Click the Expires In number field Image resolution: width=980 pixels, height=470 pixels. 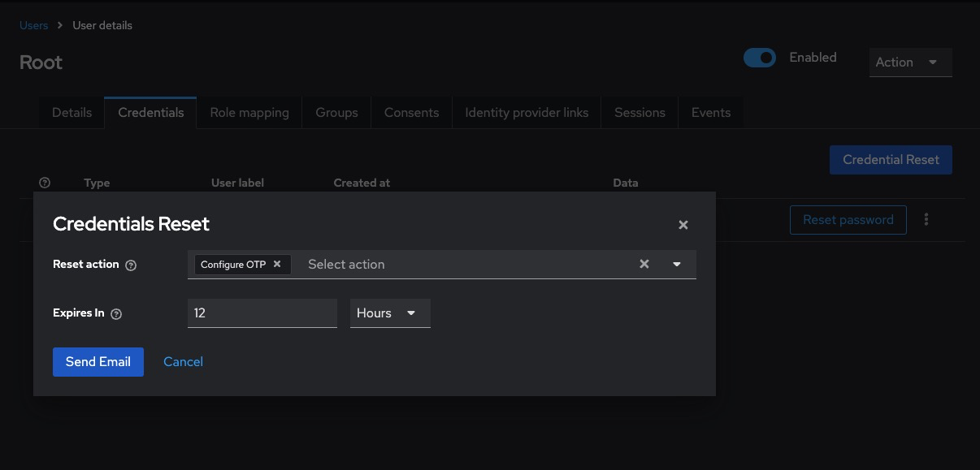pyautogui.click(x=262, y=313)
